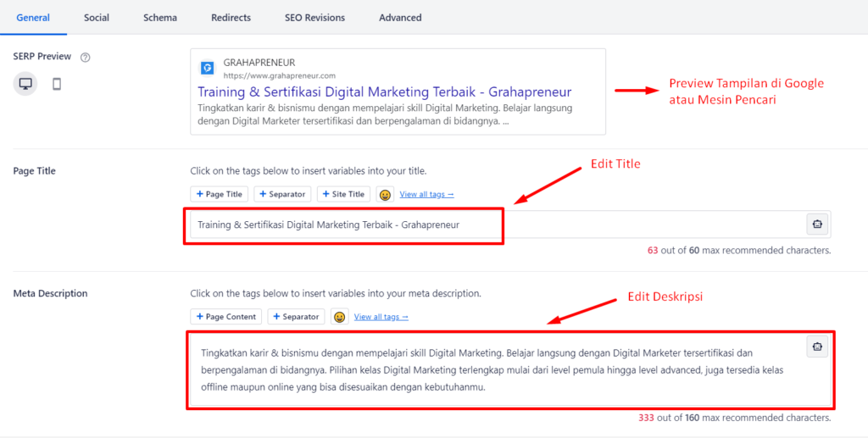Insert Separator tag in Page Title section

(282, 194)
